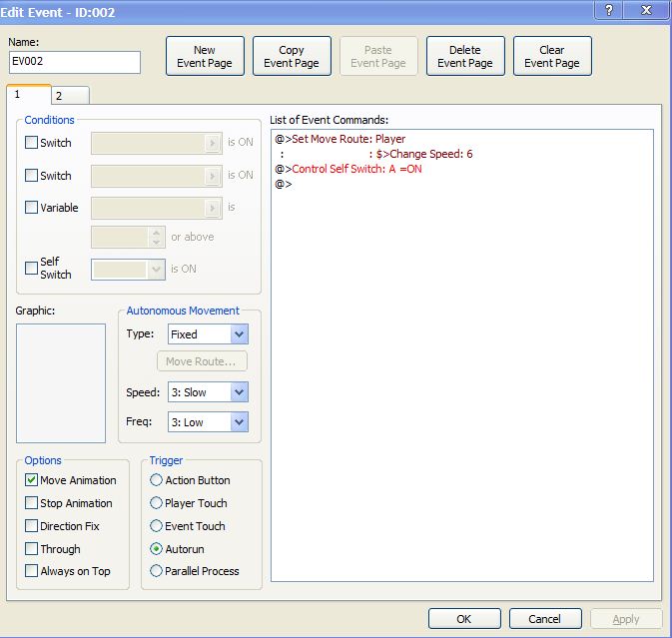Switch to event page tab 1
Viewport: 672px width, 638px height.
(x=28, y=94)
